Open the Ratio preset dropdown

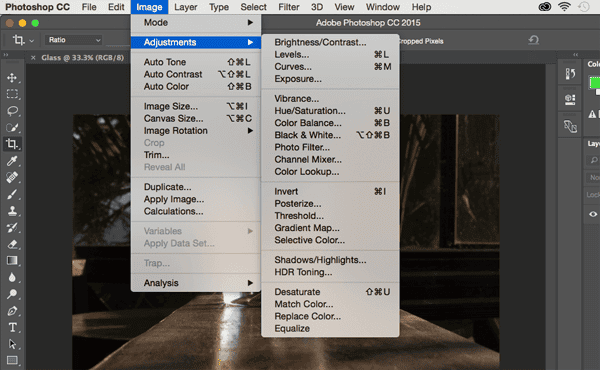pyautogui.click(x=74, y=40)
